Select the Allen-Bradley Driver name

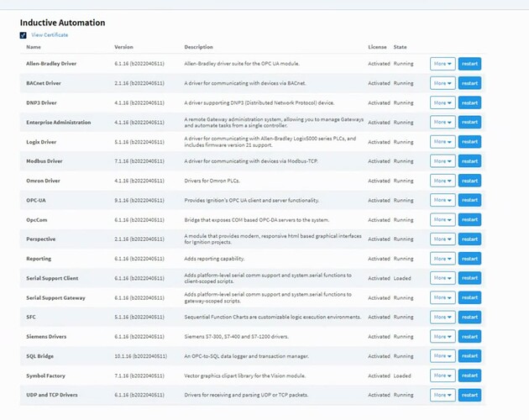(x=51, y=64)
